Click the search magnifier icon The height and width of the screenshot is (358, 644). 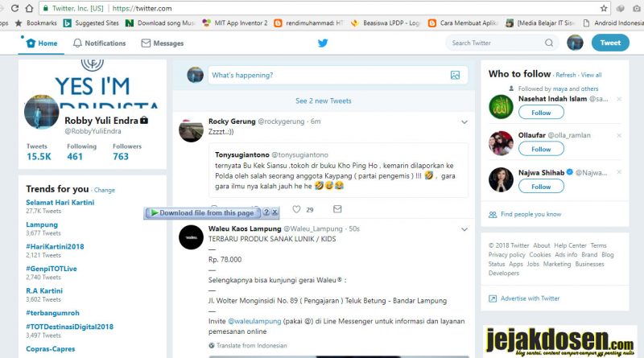[549, 43]
